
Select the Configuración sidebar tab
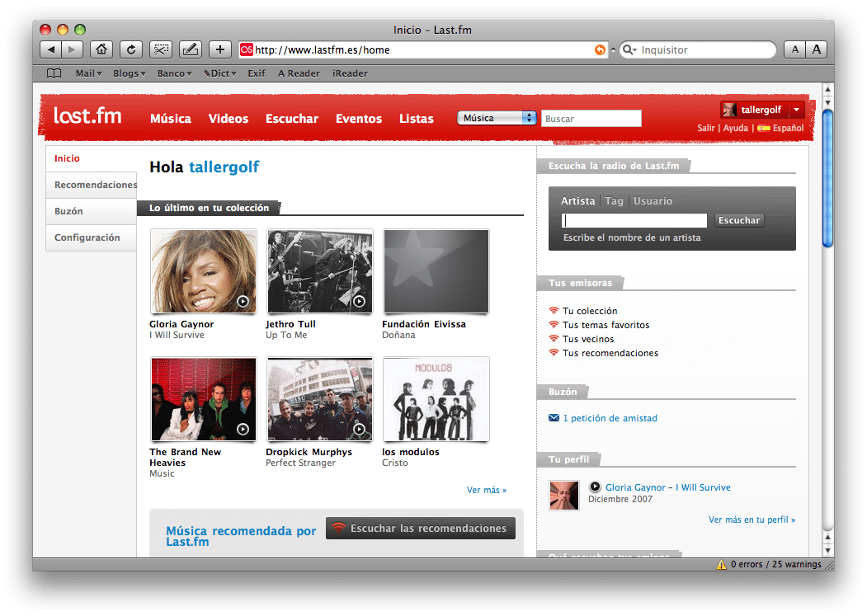[x=92, y=237]
